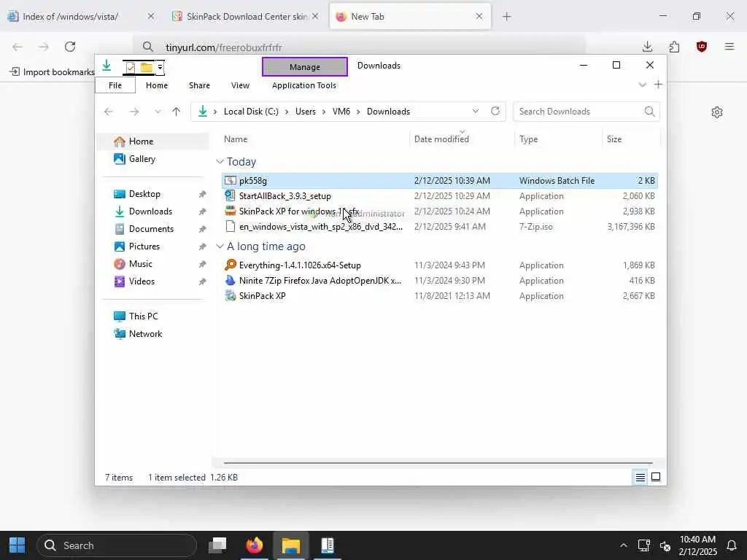Open the recent locations dropdown in Explorer
The image size is (747, 560).
click(158, 112)
